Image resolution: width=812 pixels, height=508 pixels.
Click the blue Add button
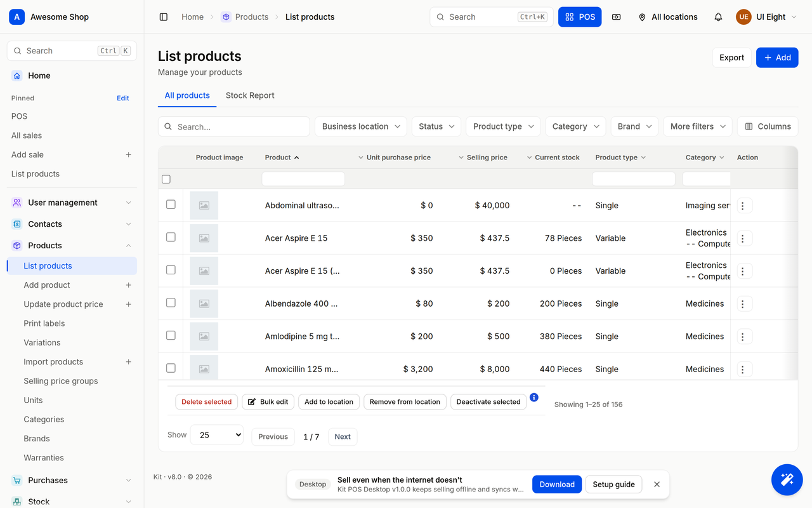777,58
